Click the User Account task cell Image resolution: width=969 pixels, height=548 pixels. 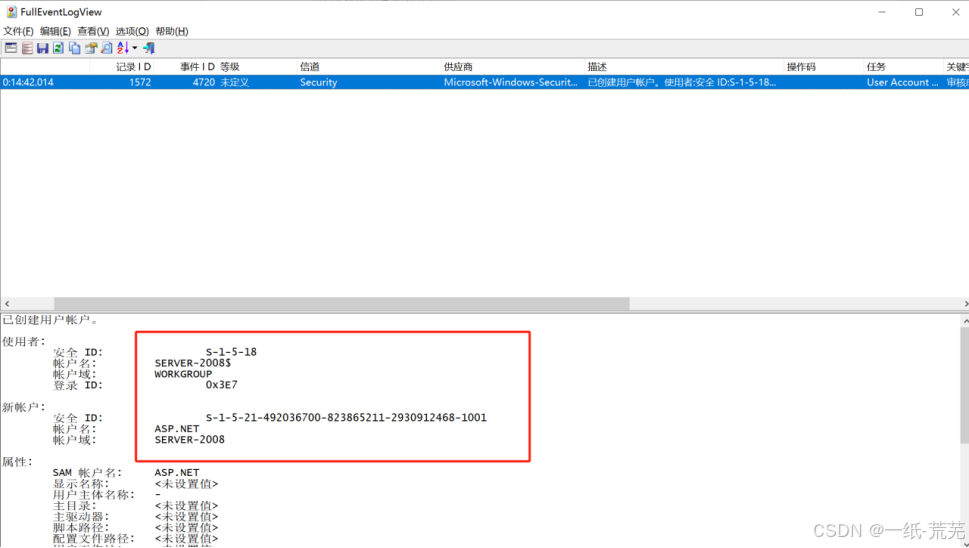(x=902, y=82)
